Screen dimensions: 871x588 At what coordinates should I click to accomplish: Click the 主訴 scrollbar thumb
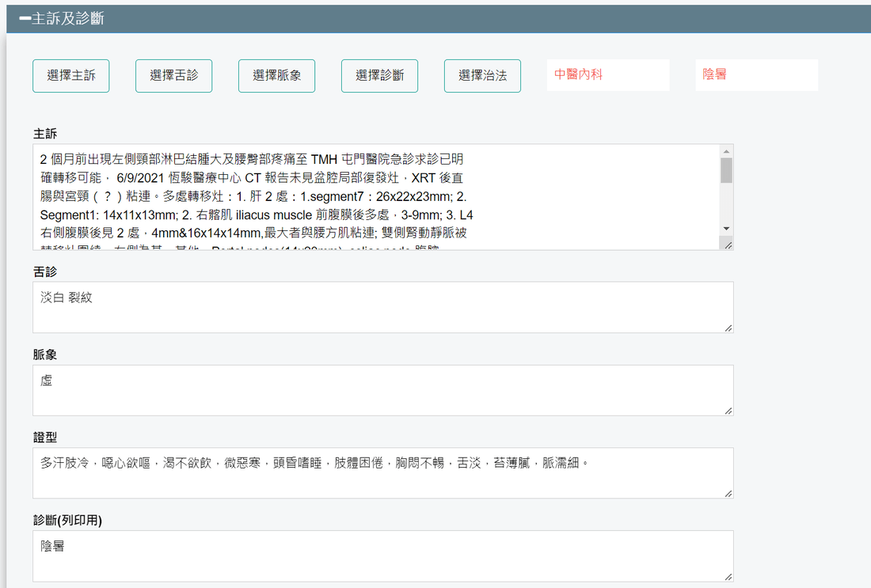pos(726,170)
